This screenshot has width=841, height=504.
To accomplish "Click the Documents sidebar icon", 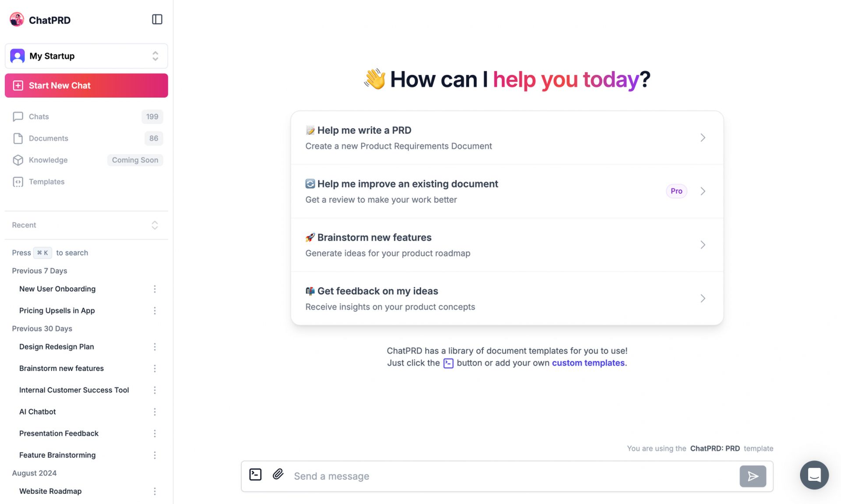I will tap(18, 138).
